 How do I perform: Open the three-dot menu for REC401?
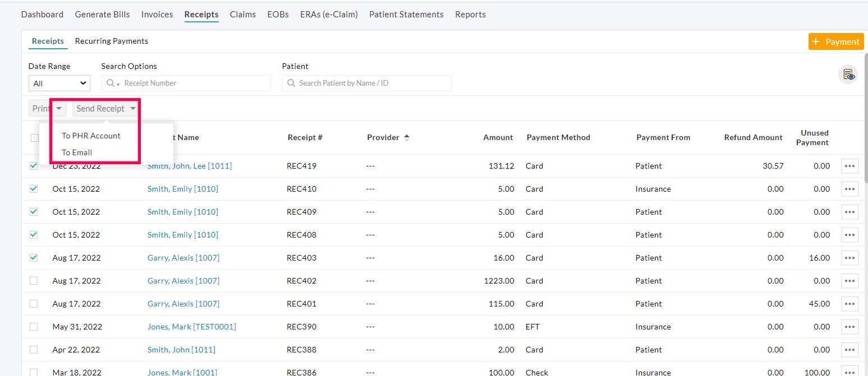(x=849, y=304)
